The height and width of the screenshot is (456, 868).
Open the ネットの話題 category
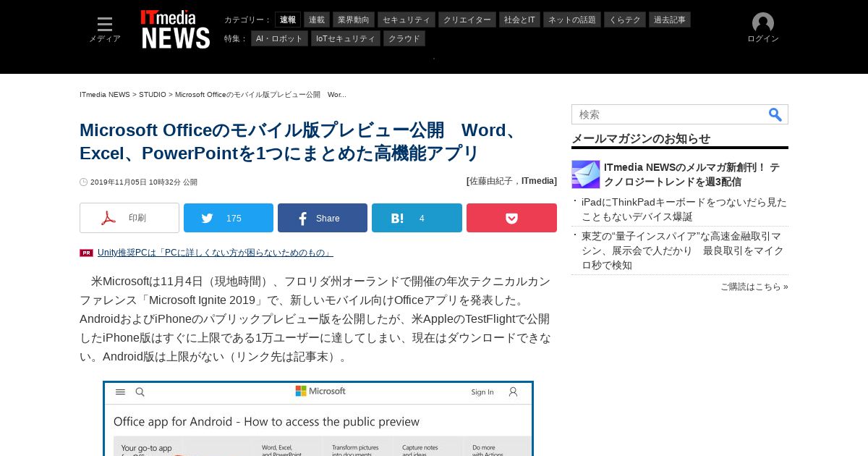[x=572, y=20]
